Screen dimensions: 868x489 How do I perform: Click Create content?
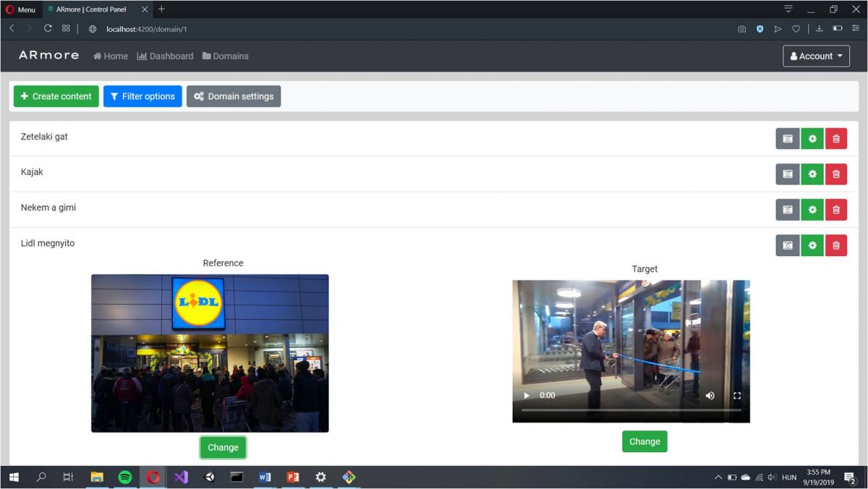pos(56,95)
